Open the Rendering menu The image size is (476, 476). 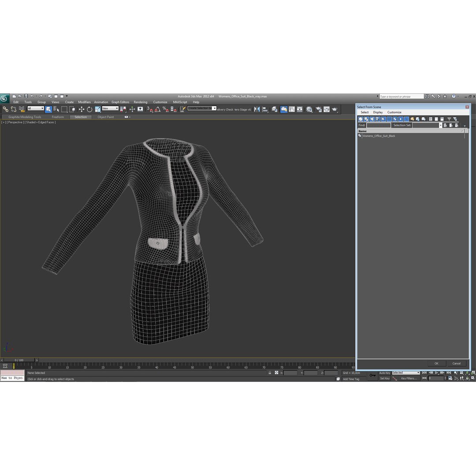click(x=141, y=102)
